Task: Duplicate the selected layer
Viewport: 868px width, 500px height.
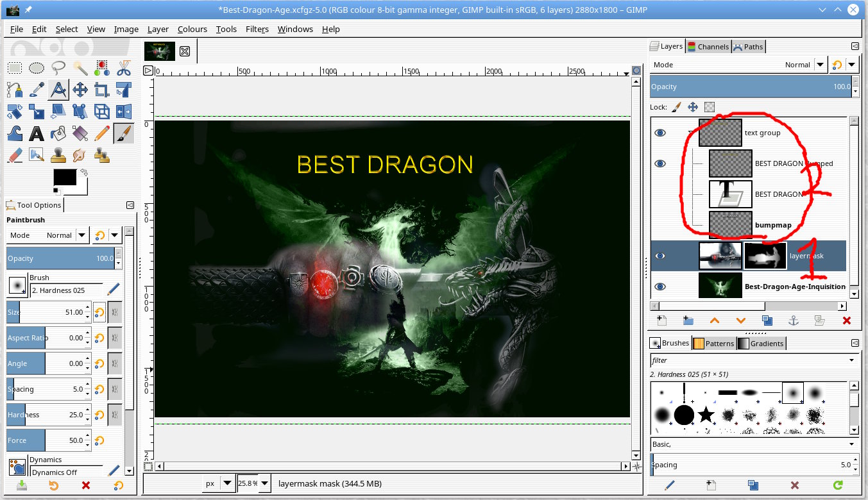Action: (767, 321)
